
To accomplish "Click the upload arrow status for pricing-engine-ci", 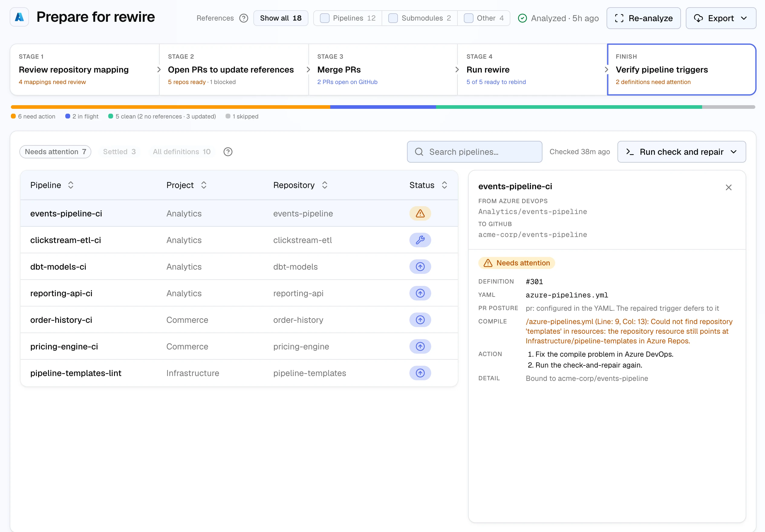I will 420,347.
